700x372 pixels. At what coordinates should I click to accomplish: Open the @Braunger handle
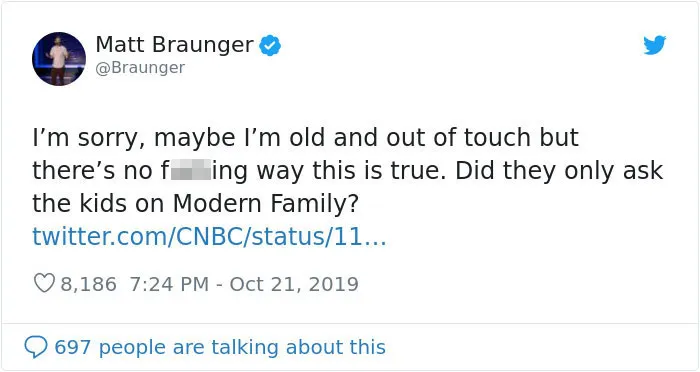point(140,68)
